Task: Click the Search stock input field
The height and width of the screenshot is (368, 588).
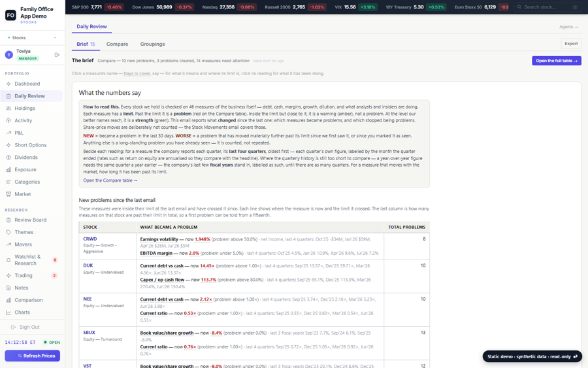Action: click(x=547, y=7)
